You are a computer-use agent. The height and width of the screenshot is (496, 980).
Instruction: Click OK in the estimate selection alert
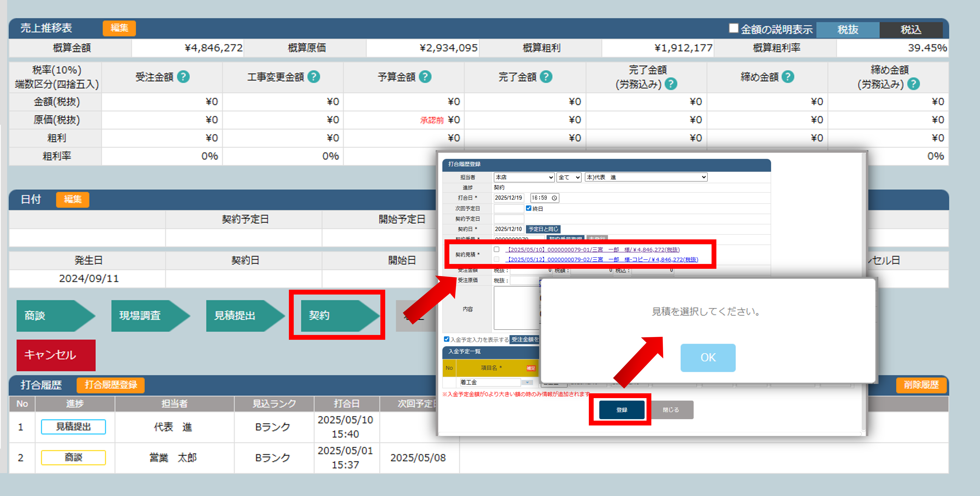click(x=708, y=357)
